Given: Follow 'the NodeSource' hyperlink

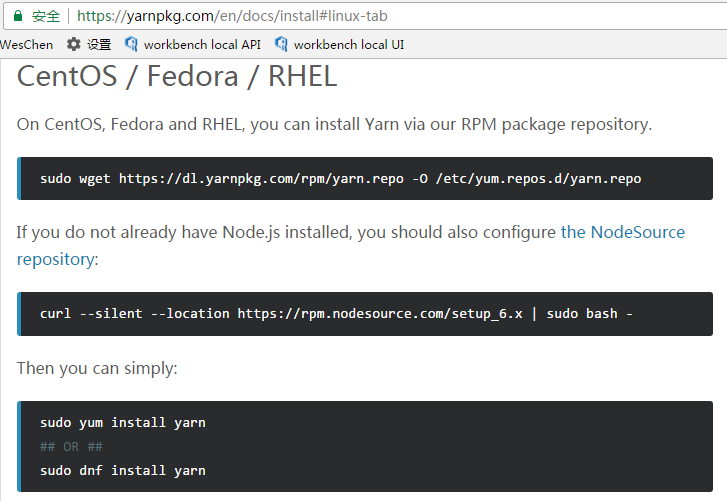Looking at the screenshot, I should [623, 232].
